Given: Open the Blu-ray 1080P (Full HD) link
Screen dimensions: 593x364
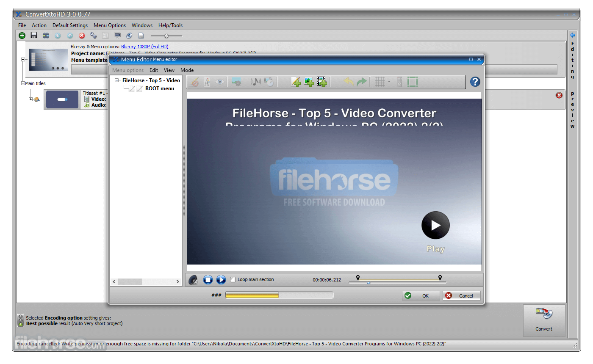Looking at the screenshot, I should pos(144,47).
